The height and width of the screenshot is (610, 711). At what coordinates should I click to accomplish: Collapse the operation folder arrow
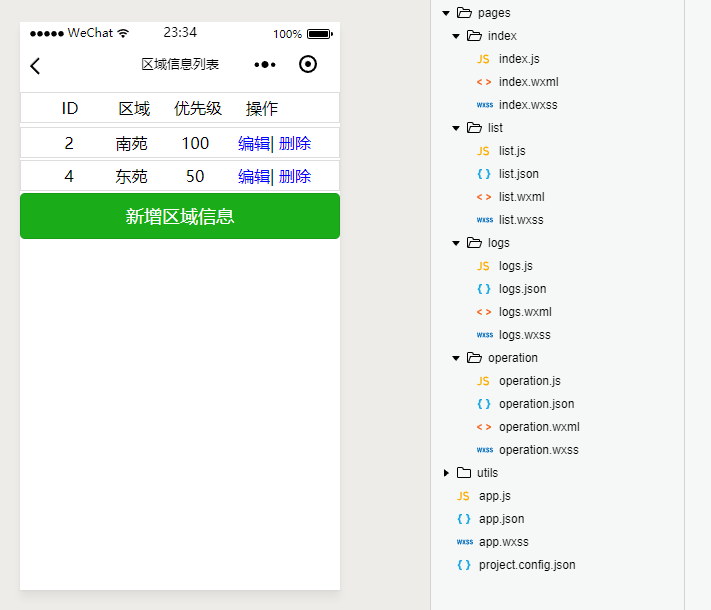point(456,358)
